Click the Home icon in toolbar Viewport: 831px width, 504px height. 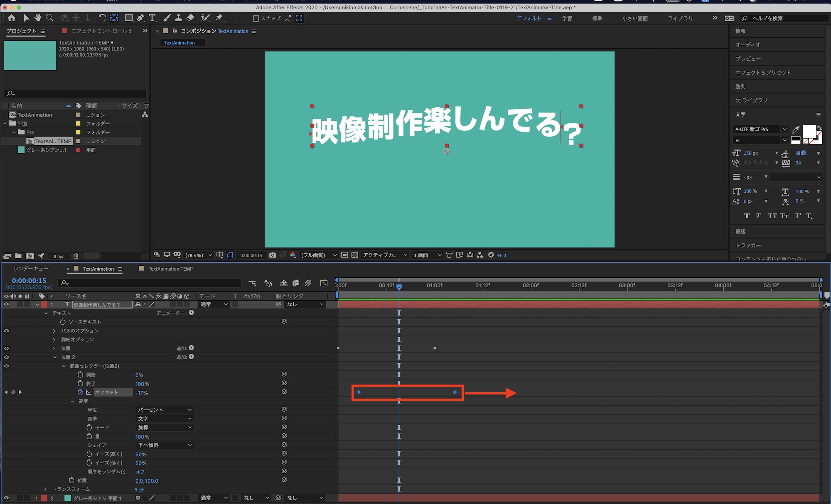point(12,18)
